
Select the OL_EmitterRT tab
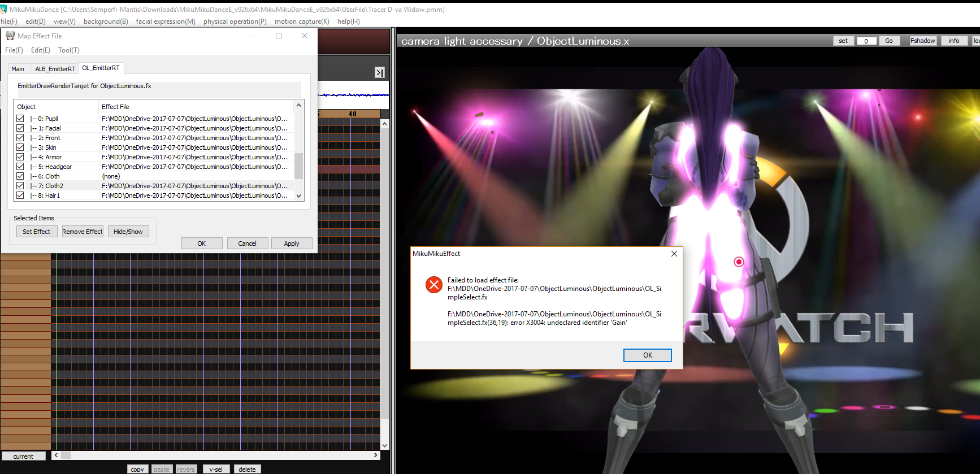coord(101,68)
